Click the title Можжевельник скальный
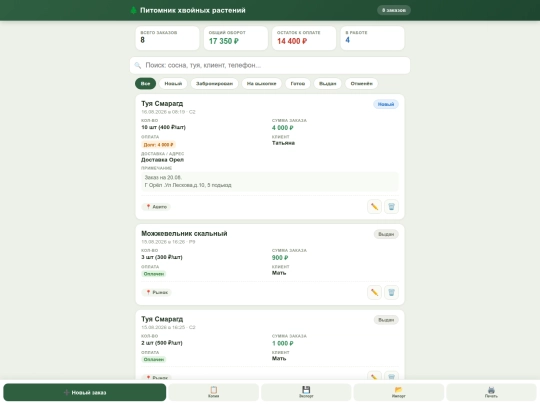Viewport: 540px width, 405px height. click(184, 233)
